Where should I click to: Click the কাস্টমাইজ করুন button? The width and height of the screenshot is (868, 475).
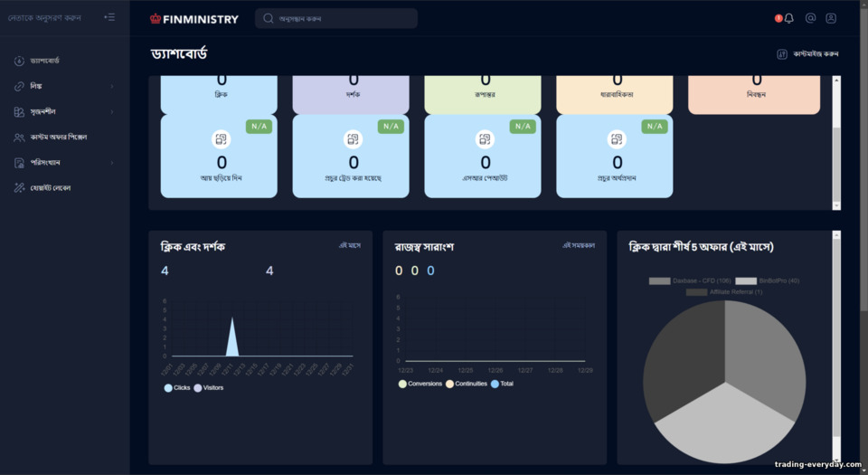tap(807, 53)
